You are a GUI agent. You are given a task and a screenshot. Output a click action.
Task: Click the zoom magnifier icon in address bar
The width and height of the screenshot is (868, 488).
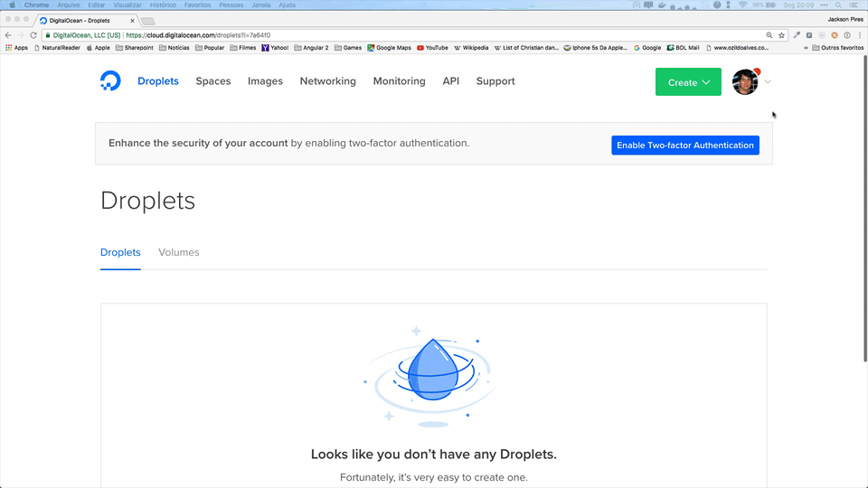pyautogui.click(x=769, y=35)
